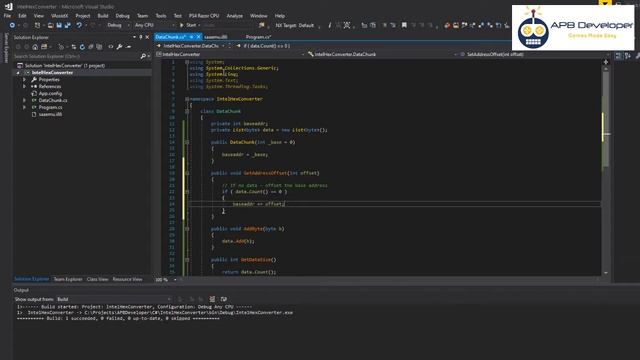Collapse the namespace IntelHexConverter code block

(187, 99)
